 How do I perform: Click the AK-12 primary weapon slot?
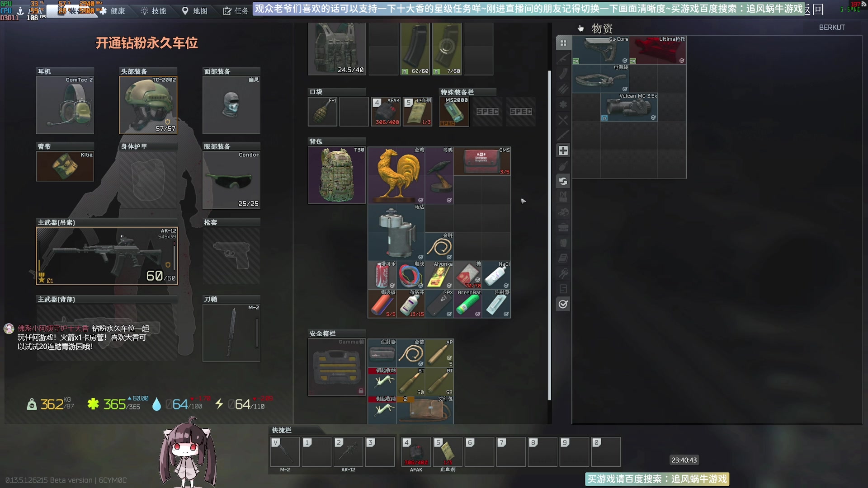[107, 256]
